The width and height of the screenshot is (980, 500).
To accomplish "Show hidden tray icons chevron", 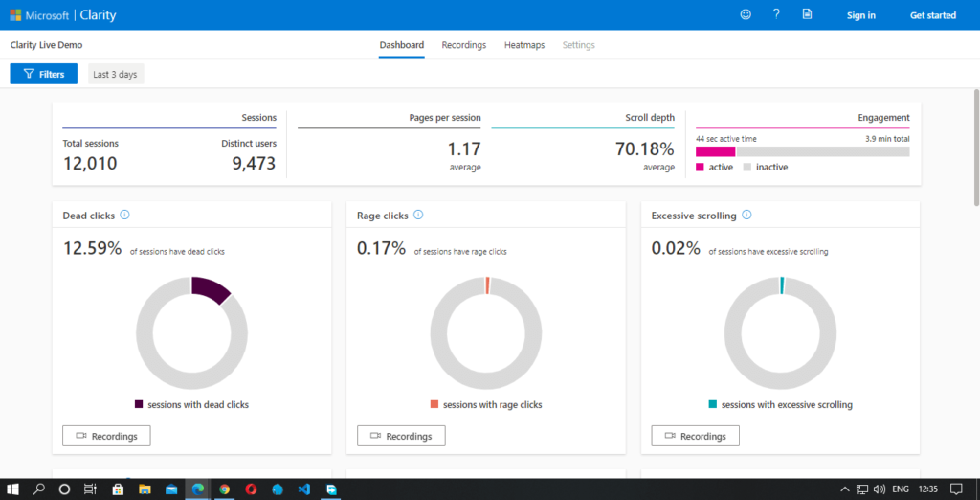I will tap(845, 489).
